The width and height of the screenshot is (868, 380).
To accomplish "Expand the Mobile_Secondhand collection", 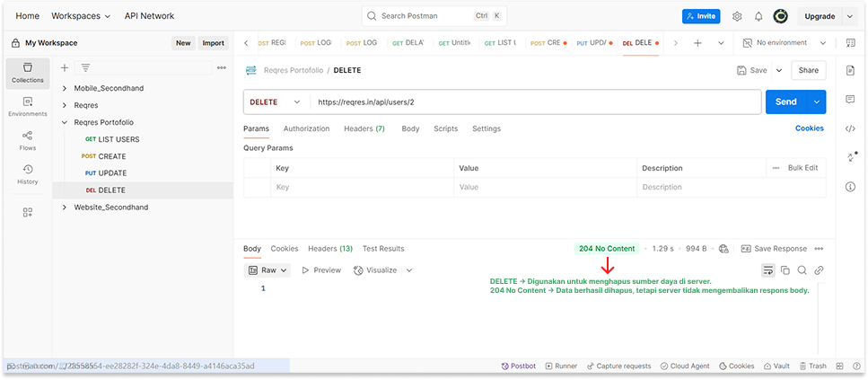I will click(65, 88).
